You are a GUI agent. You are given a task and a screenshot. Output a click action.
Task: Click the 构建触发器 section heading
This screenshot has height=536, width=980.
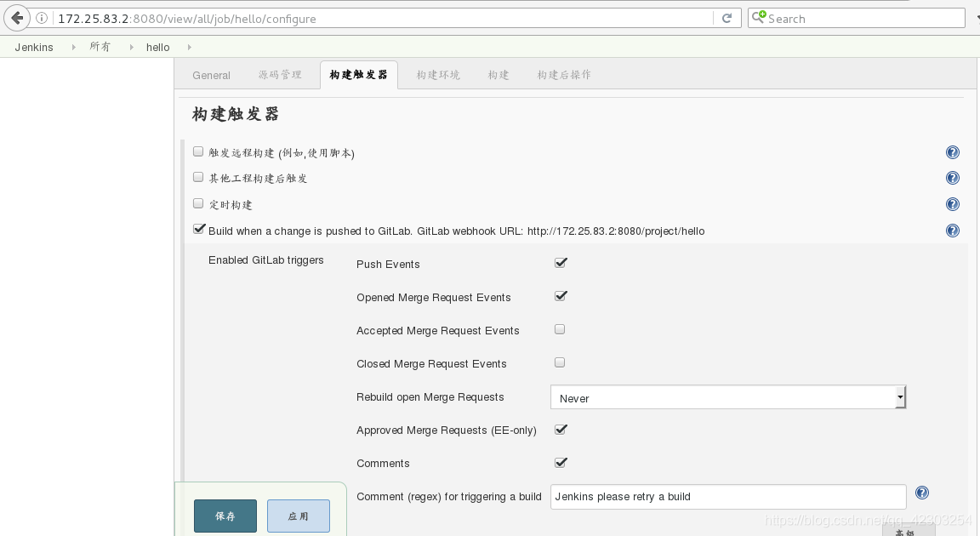[236, 114]
